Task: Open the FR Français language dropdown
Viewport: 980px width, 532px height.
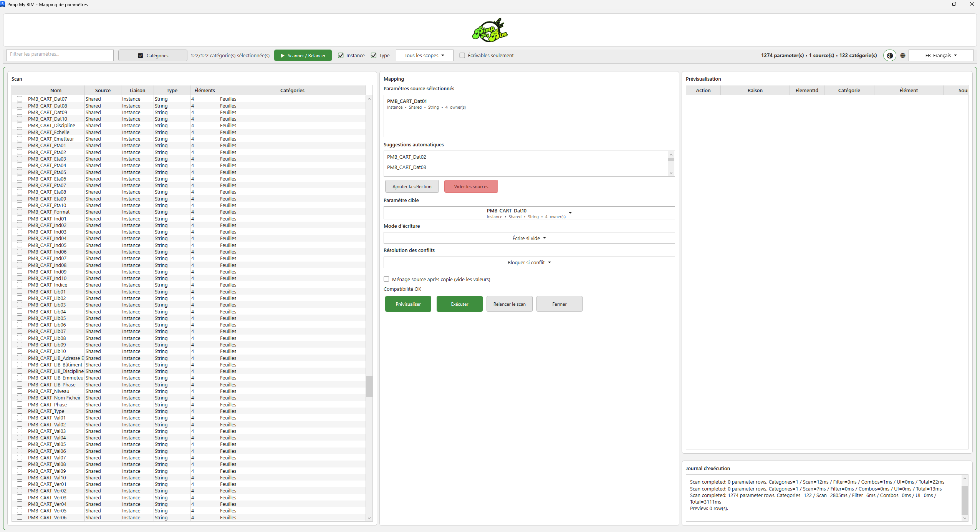Action: coord(941,55)
